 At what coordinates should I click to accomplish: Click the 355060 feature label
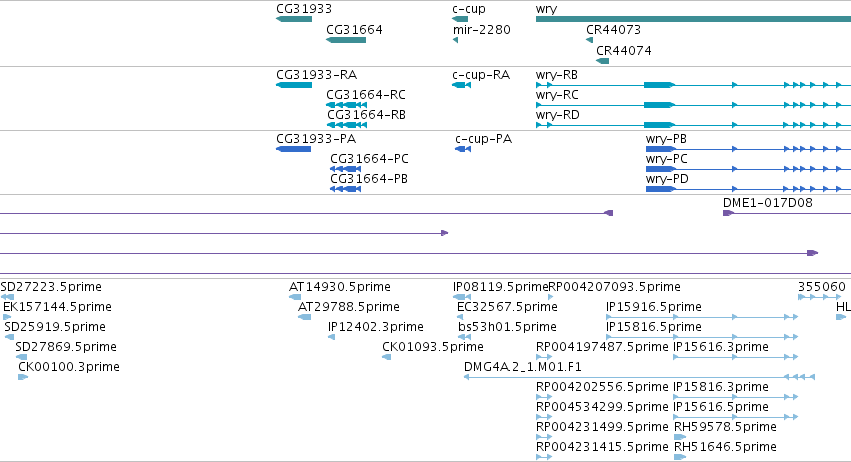click(x=822, y=287)
